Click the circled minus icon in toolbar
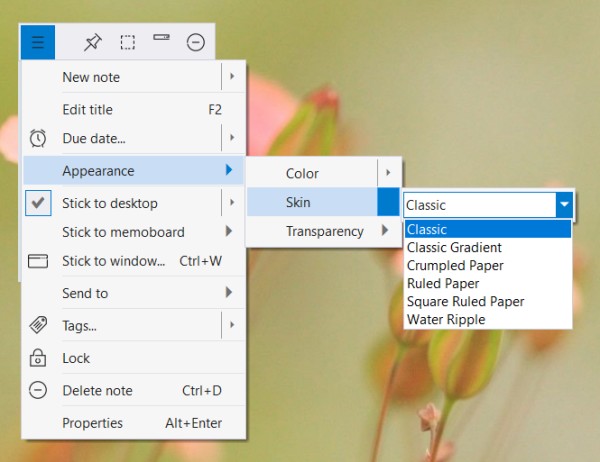 [x=196, y=42]
